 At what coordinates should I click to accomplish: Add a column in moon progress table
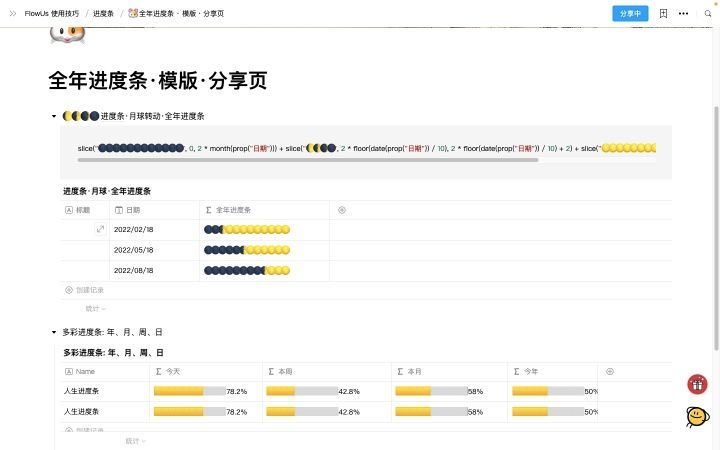(x=342, y=210)
